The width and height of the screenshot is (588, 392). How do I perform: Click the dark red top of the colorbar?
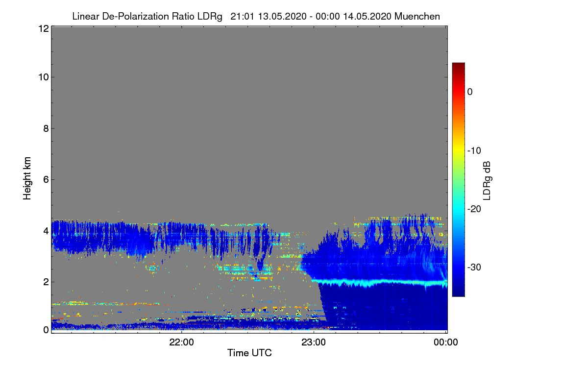coord(458,67)
